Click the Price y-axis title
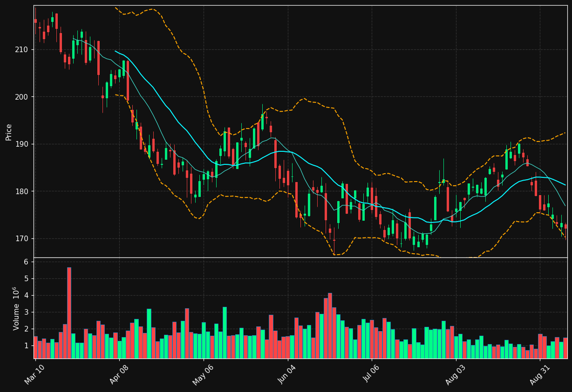 pyautogui.click(x=9, y=132)
